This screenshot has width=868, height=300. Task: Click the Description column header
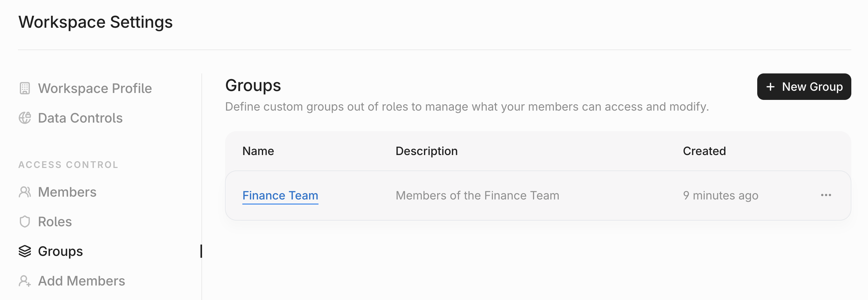tap(426, 151)
